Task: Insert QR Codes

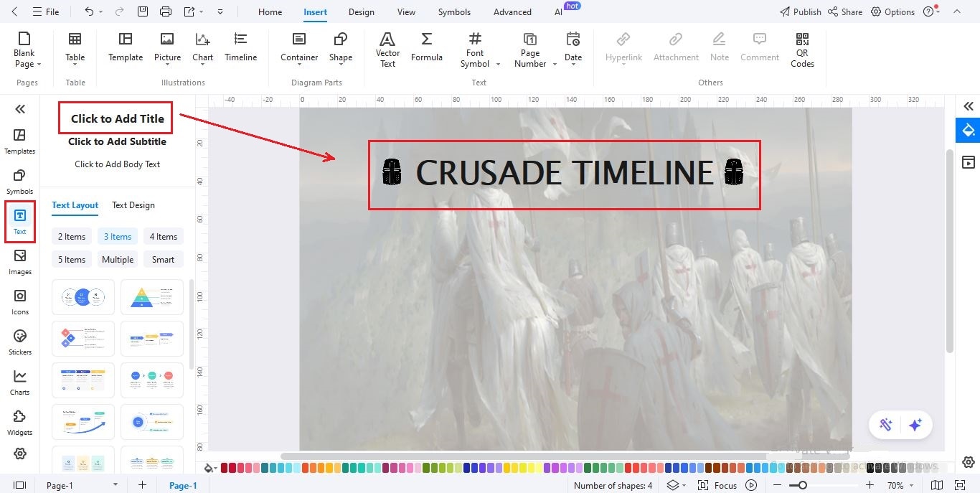Action: [x=802, y=49]
